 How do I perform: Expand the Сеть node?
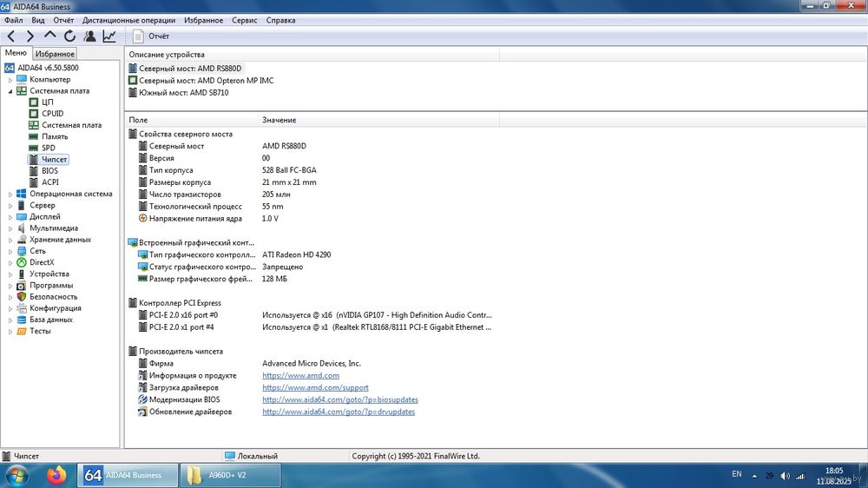coord(10,251)
